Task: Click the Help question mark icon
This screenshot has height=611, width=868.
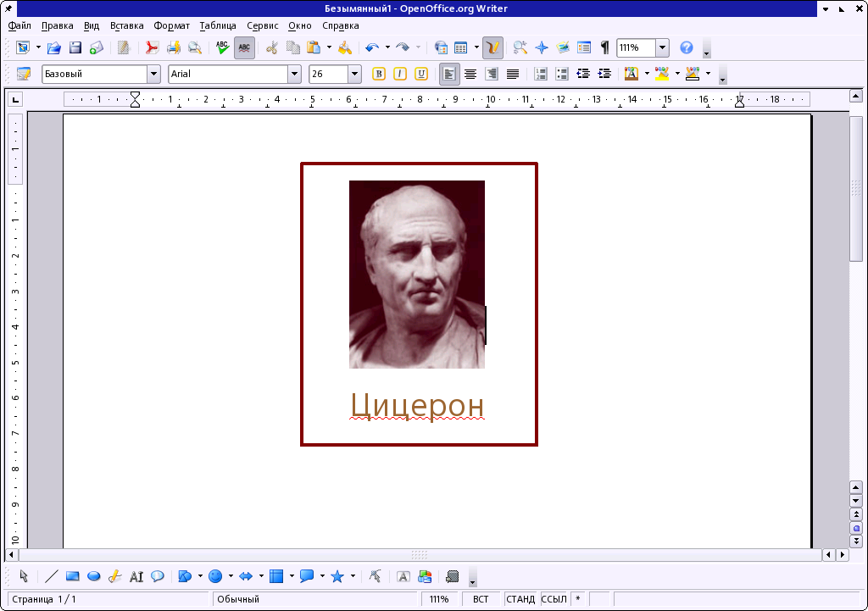Action: coord(687,47)
